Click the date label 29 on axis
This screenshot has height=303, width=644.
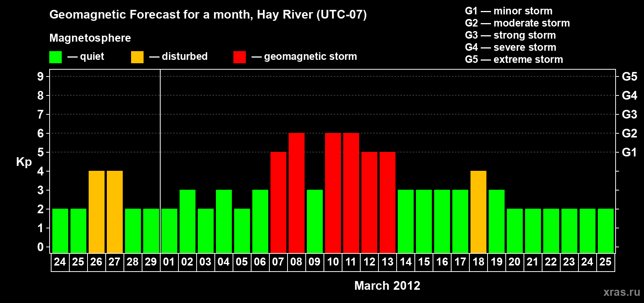pyautogui.click(x=151, y=262)
